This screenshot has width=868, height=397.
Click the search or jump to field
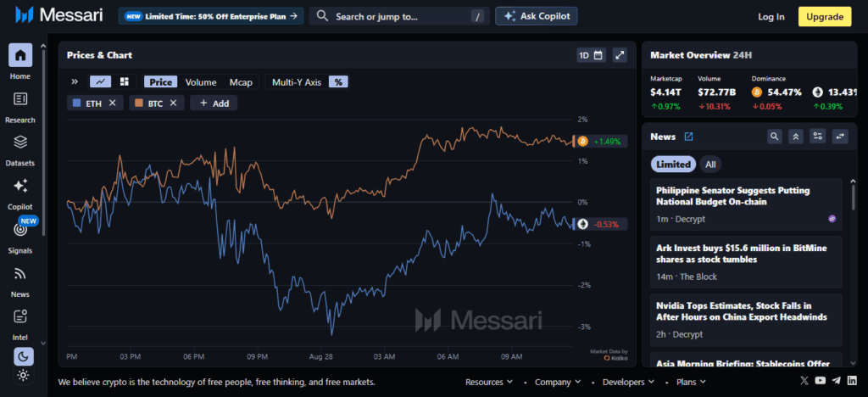[400, 16]
